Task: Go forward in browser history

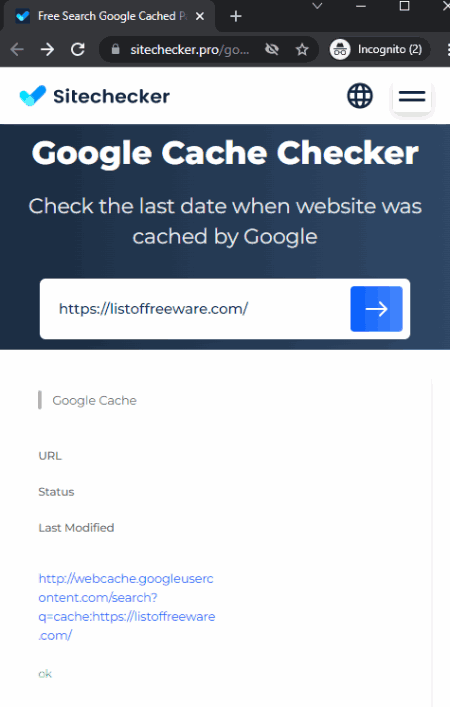Action: coord(47,49)
